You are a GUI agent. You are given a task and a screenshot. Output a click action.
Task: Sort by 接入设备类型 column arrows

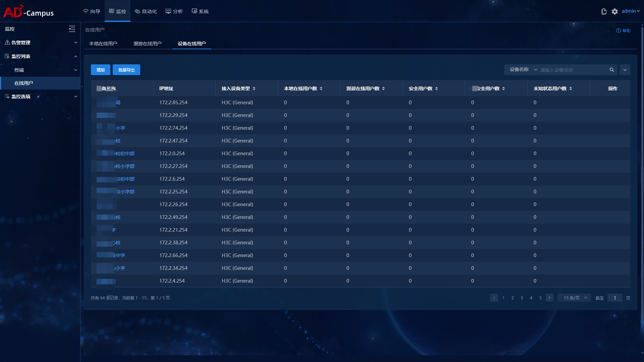(254, 88)
